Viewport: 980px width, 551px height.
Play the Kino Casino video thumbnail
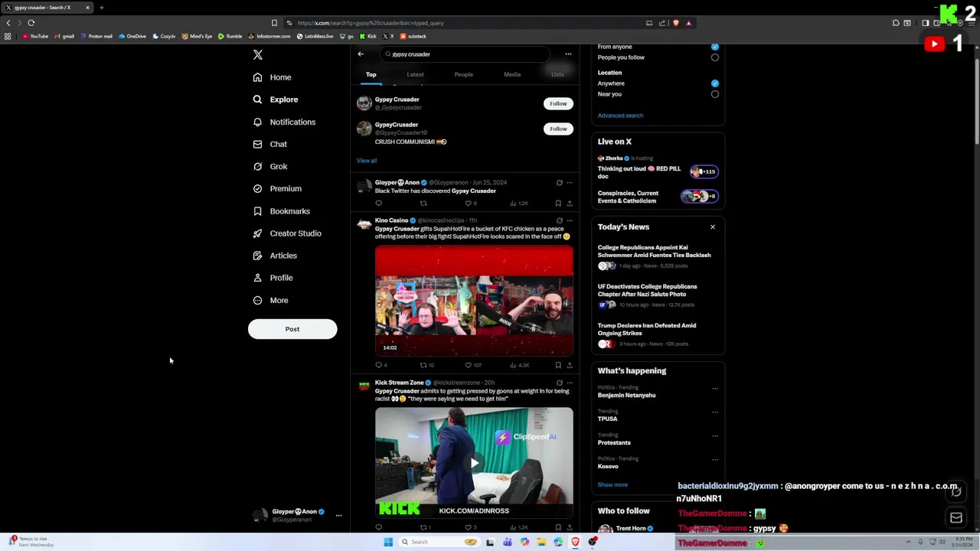(474, 300)
